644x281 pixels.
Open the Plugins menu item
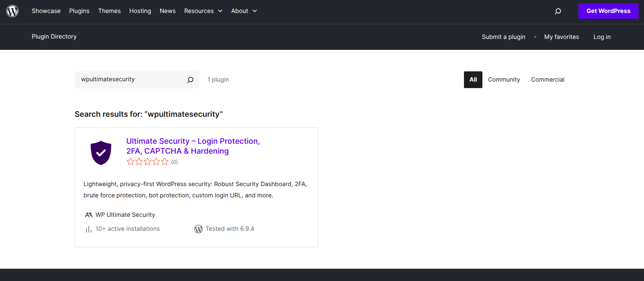click(x=79, y=11)
